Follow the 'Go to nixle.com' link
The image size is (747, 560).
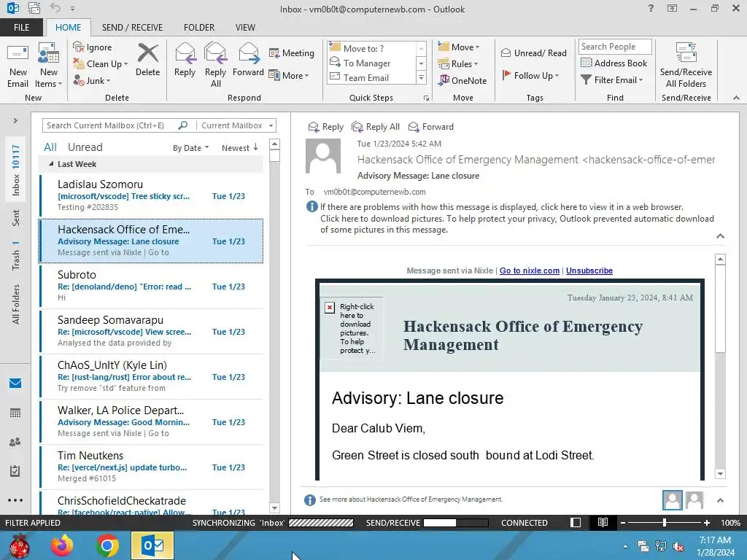point(530,271)
